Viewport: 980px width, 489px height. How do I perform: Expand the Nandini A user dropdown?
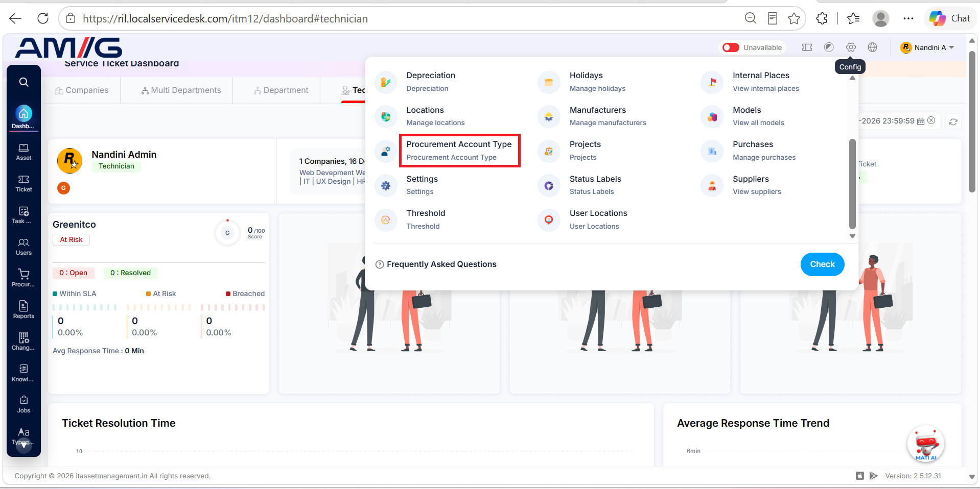927,47
